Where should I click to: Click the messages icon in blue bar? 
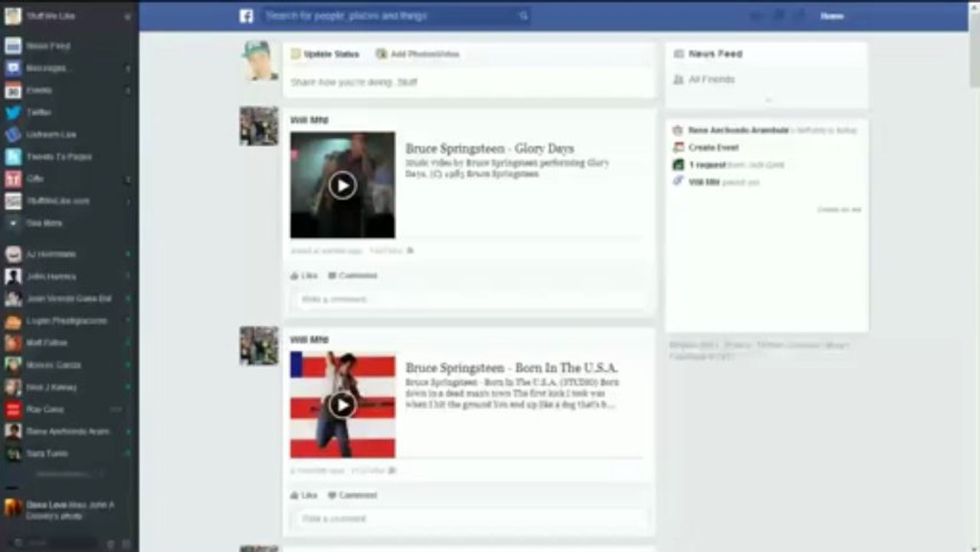coord(778,16)
